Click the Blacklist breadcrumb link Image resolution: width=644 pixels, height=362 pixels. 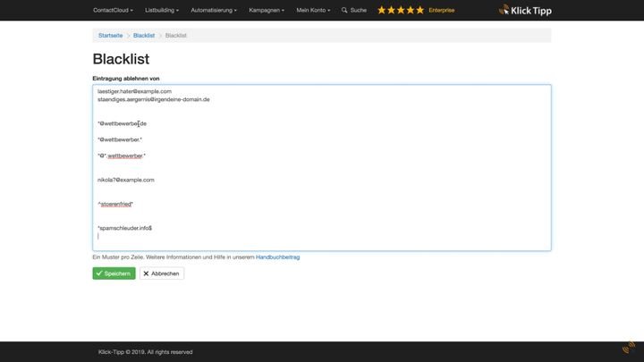coord(144,36)
